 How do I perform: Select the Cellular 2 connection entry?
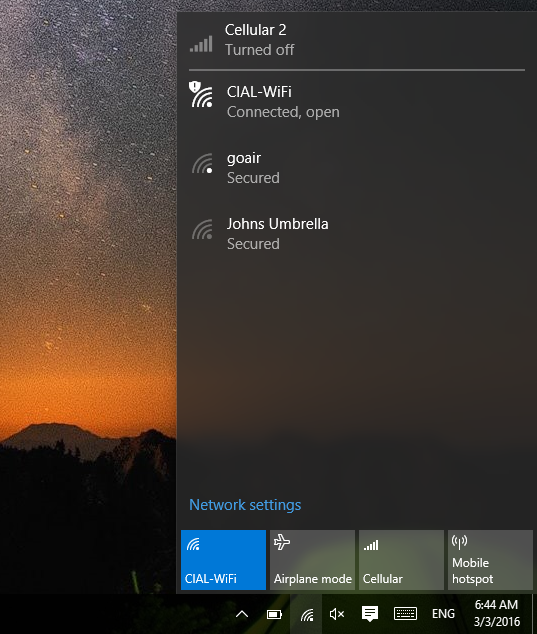pos(357,40)
